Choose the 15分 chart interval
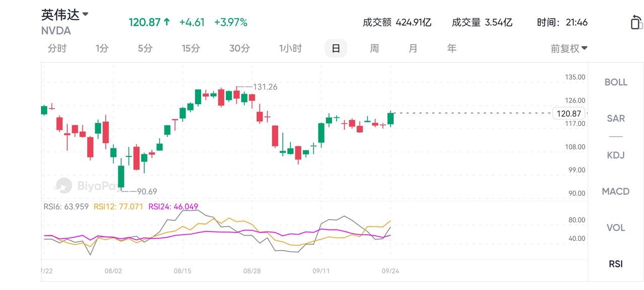Screen dimensions: 644x290 [x=191, y=48]
